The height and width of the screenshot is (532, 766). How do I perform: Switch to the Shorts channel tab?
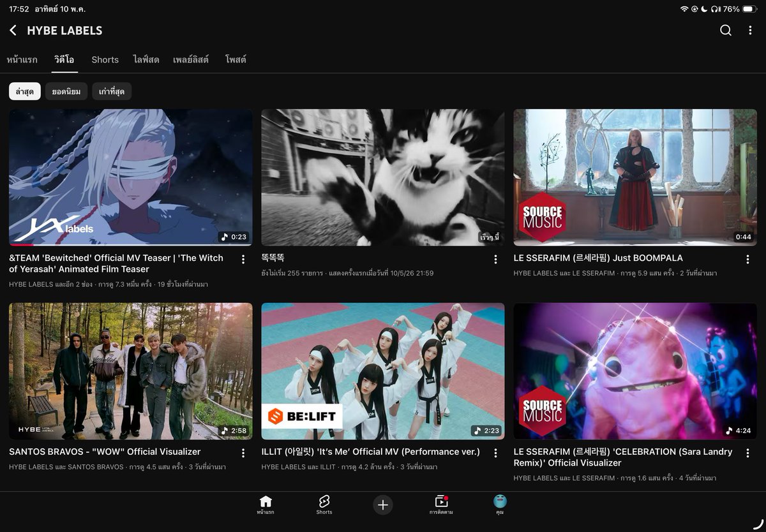[x=105, y=59]
